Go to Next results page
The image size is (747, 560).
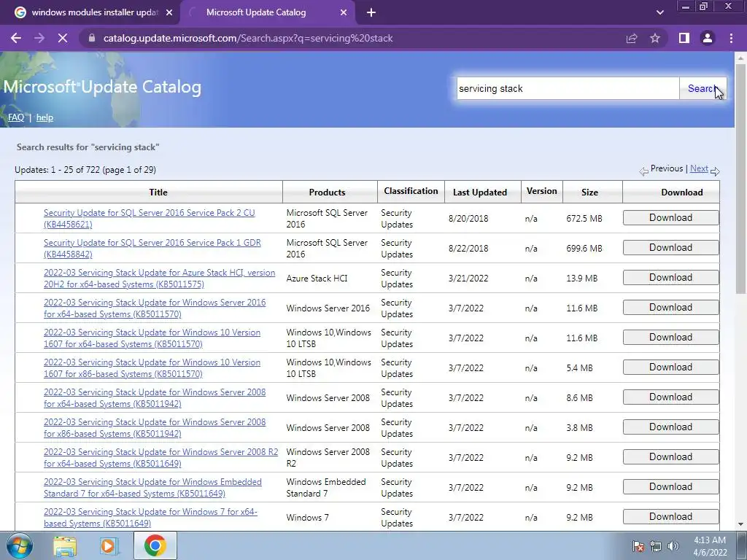click(699, 168)
